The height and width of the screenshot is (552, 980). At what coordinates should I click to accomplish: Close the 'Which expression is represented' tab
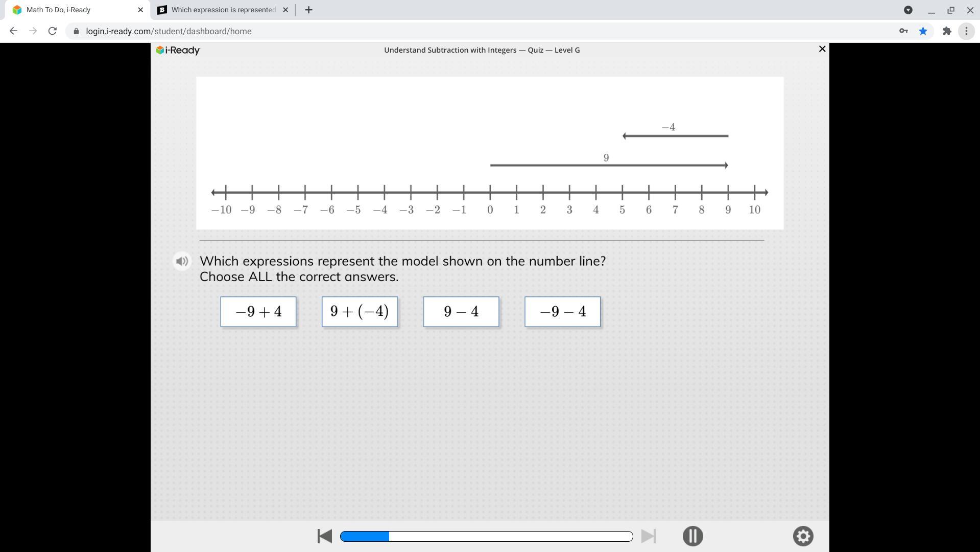click(285, 10)
